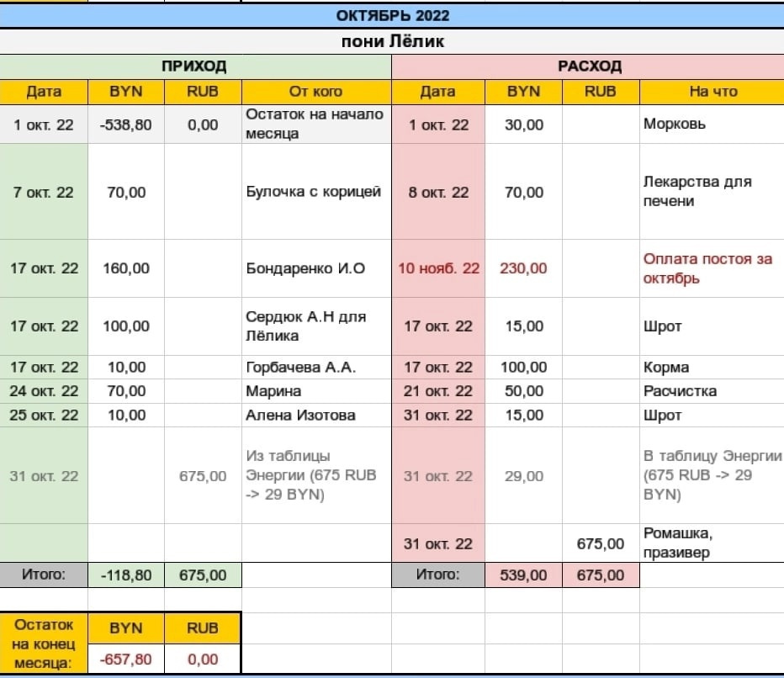The image size is (784, 678).
Task: Select the -538,80 opening balance cell
Action: [x=126, y=124]
